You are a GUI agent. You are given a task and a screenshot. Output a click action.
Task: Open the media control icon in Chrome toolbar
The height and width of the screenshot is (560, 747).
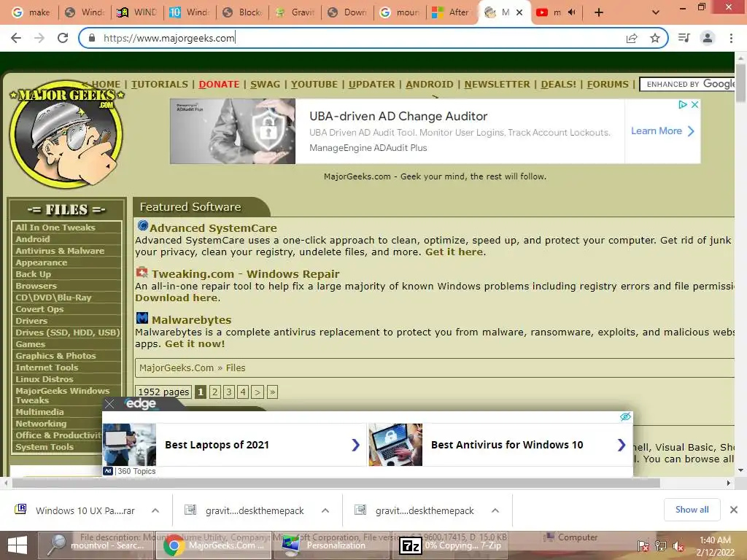click(x=684, y=38)
